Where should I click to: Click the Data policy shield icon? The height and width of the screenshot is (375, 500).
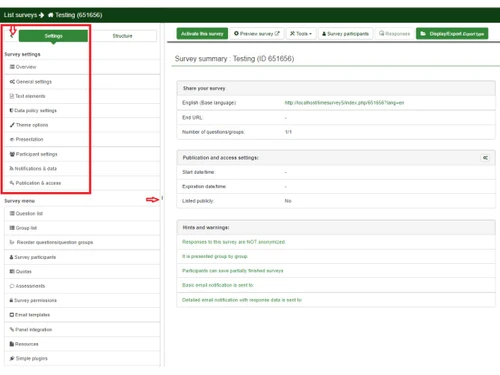[11, 110]
